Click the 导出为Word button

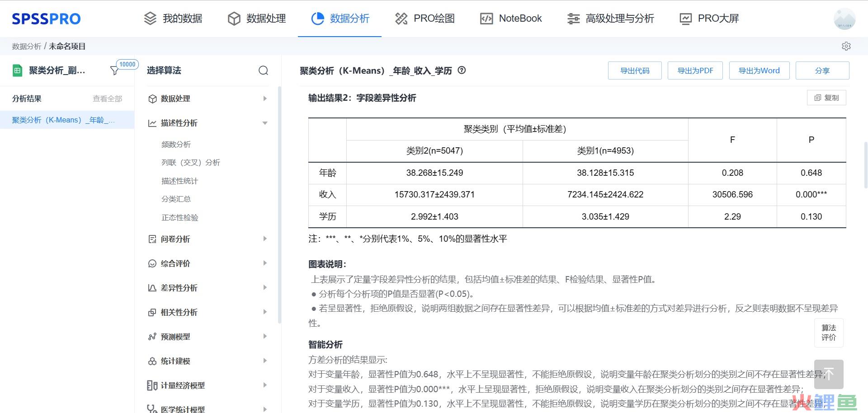pos(759,70)
